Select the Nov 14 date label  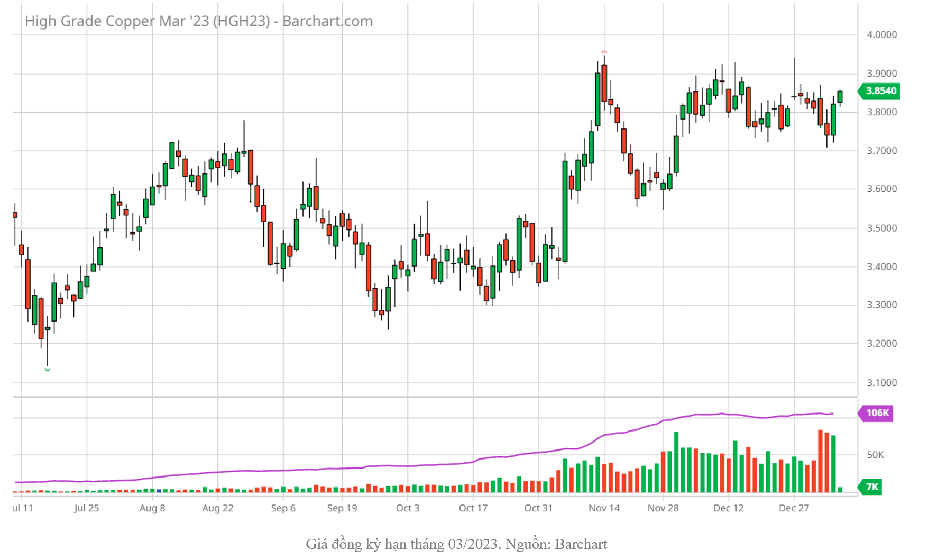pyautogui.click(x=604, y=508)
